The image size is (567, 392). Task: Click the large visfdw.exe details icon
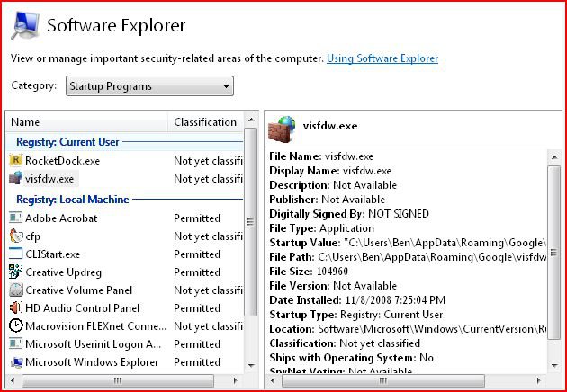point(283,129)
